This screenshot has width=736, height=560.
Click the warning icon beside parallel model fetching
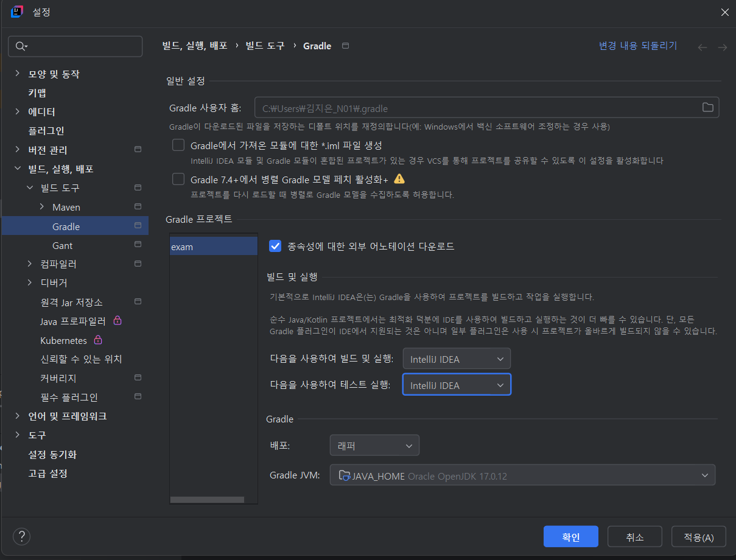tap(399, 179)
